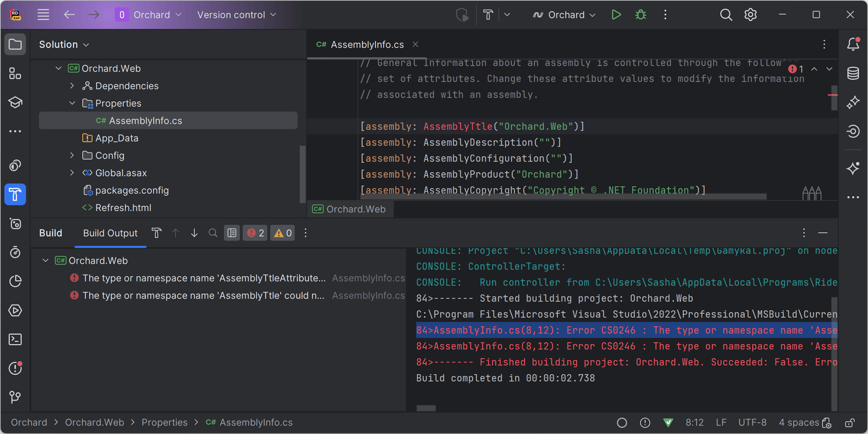Collapse the Orchard.Web project node in Solution
The width and height of the screenshot is (868, 434).
pyautogui.click(x=59, y=68)
